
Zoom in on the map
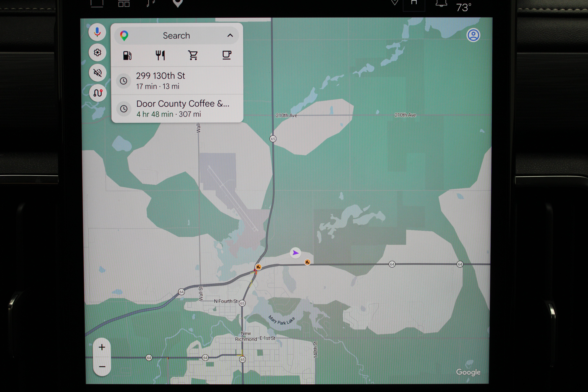pyautogui.click(x=102, y=347)
